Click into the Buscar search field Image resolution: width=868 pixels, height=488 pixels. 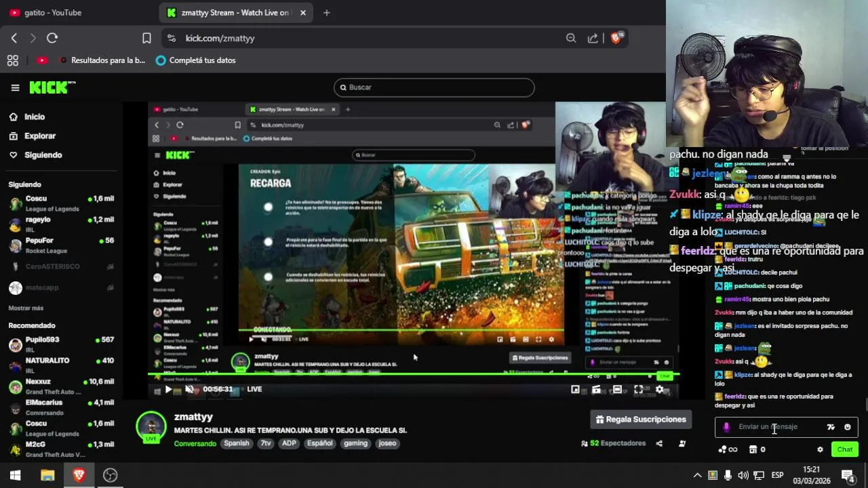[x=434, y=87]
